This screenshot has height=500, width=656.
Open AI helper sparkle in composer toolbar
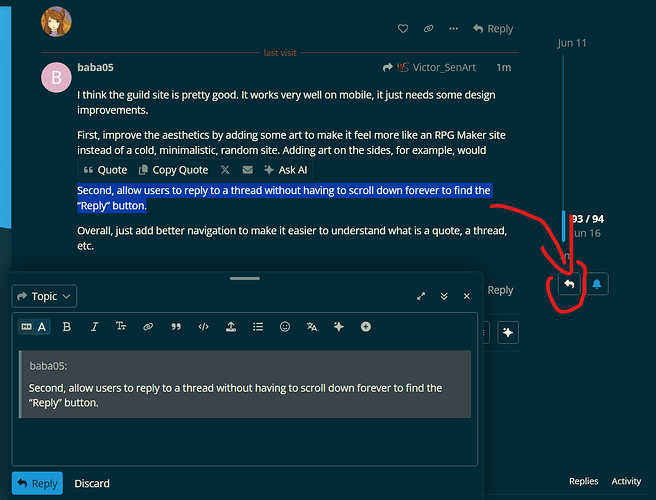coord(339,327)
